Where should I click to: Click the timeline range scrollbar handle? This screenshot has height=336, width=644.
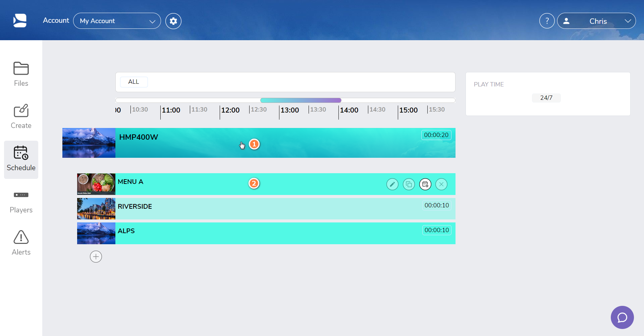pyautogui.click(x=301, y=100)
